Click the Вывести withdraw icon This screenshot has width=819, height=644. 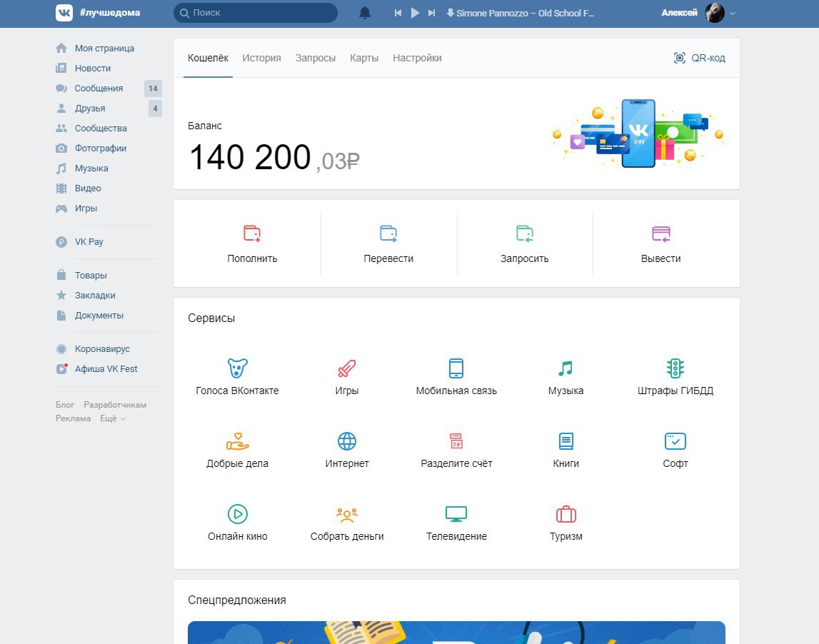click(660, 233)
